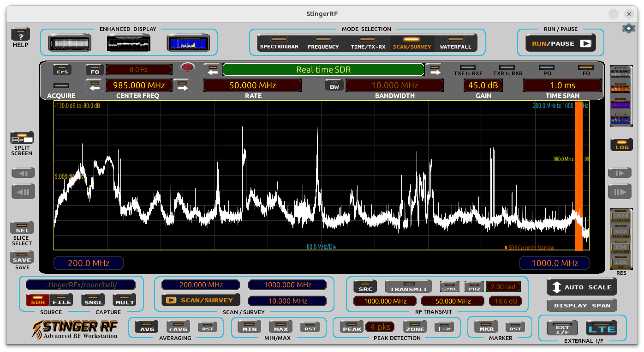Open the HELP question mark button
The width and height of the screenshot is (644, 352).
pyautogui.click(x=20, y=35)
